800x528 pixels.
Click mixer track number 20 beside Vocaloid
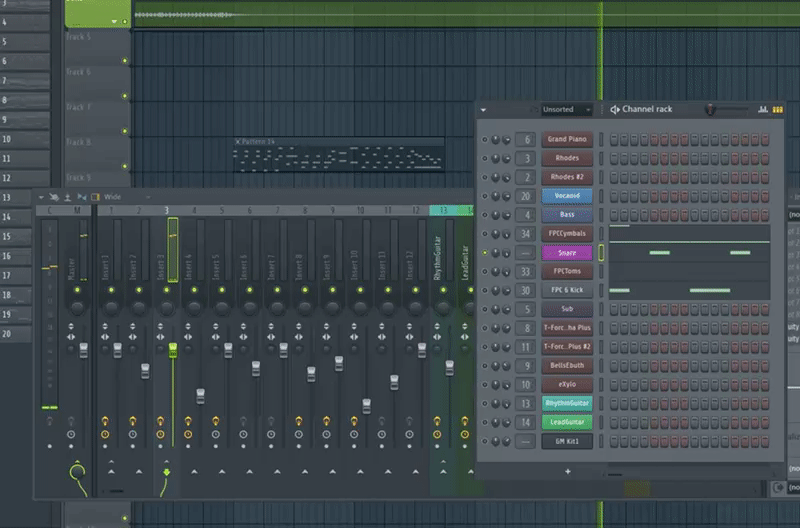tap(526, 196)
